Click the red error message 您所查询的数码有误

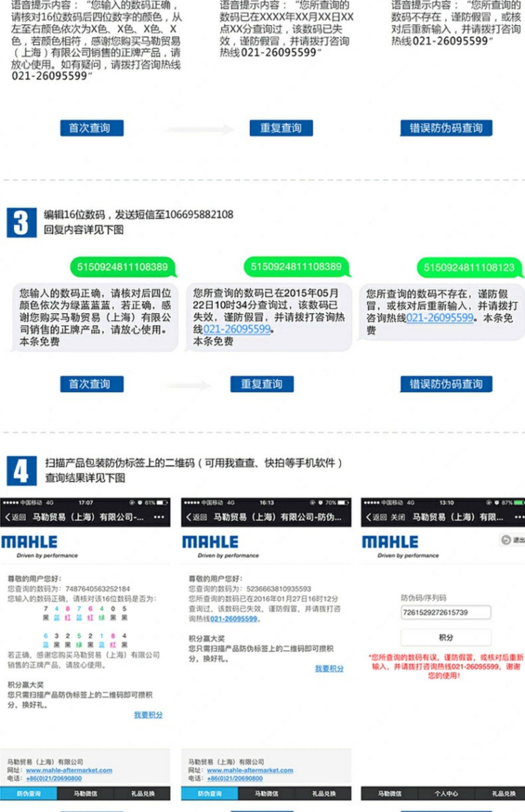446,667
